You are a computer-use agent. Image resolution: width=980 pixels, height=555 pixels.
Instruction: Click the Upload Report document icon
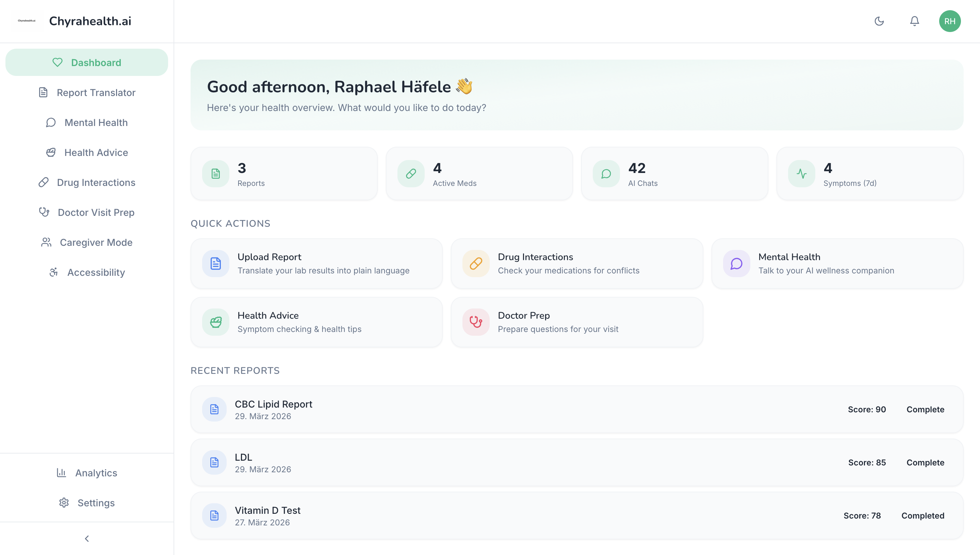click(x=216, y=264)
